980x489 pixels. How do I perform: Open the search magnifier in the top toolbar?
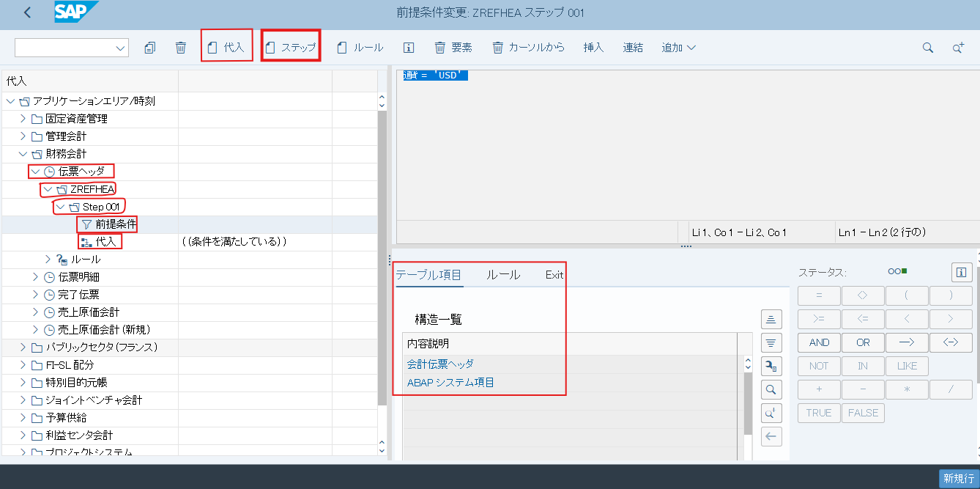[x=928, y=48]
